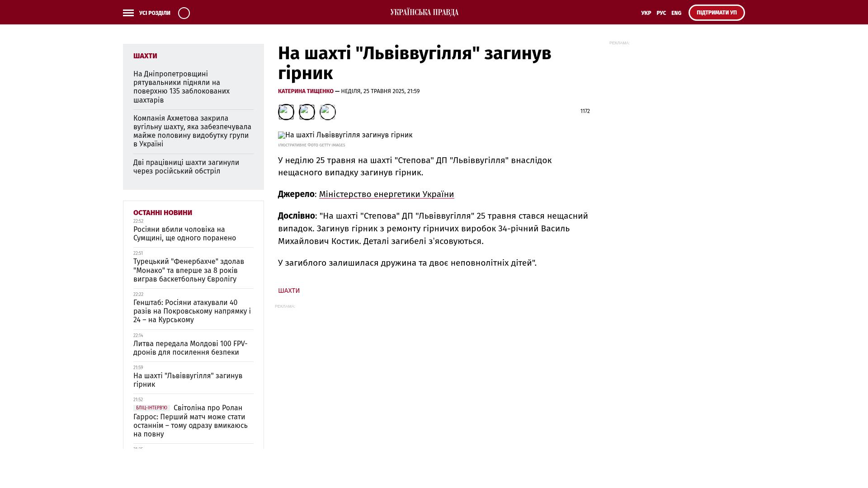Open ОСТАННІ НОВИНИ latest news heading
The image size is (868, 488).
click(163, 213)
